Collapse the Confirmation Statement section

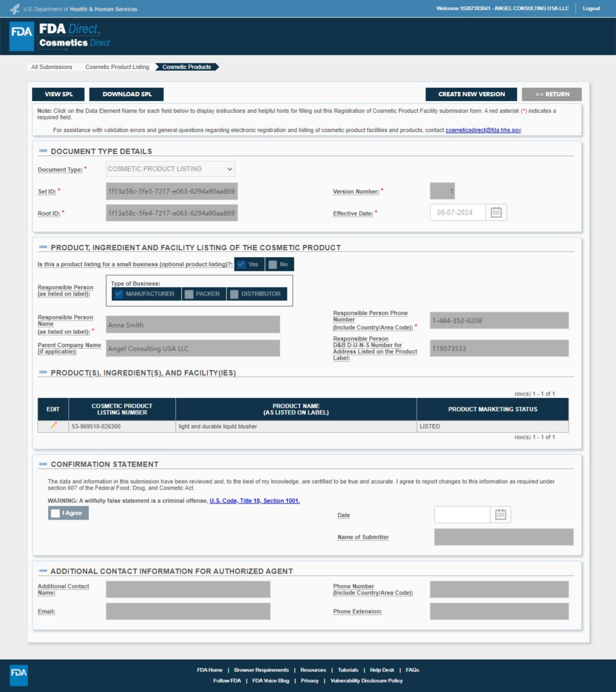click(43, 464)
